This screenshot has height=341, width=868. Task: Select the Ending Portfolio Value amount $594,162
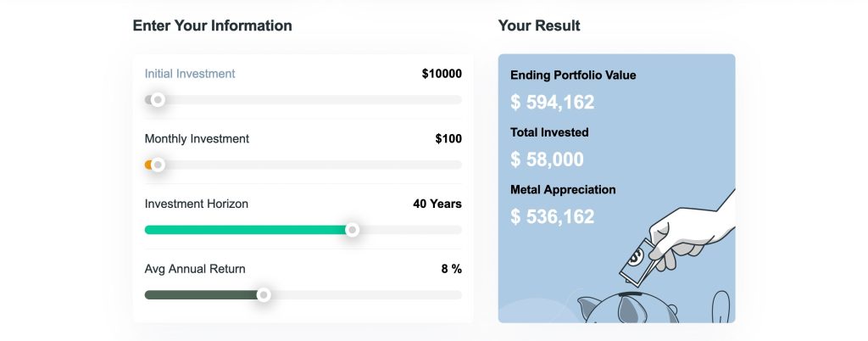coord(553,103)
